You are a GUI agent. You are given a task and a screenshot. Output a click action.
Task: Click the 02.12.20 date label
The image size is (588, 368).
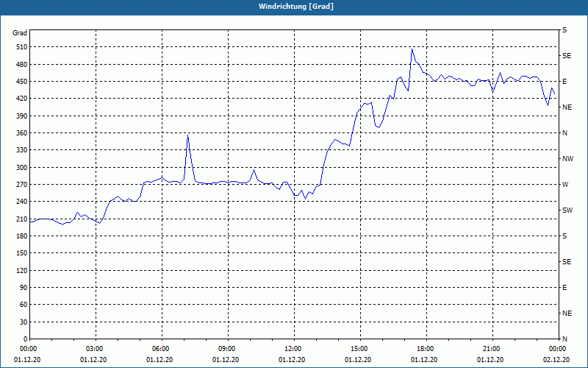tap(556, 360)
